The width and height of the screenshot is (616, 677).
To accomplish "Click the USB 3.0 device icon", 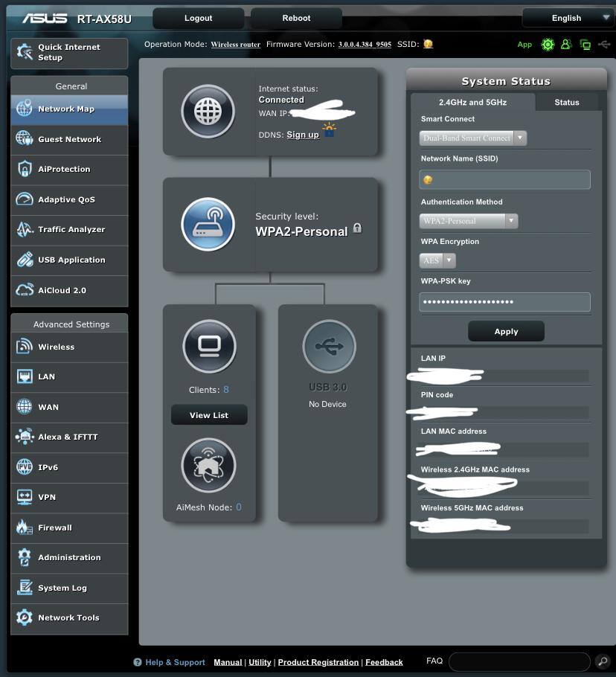I will pos(329,347).
